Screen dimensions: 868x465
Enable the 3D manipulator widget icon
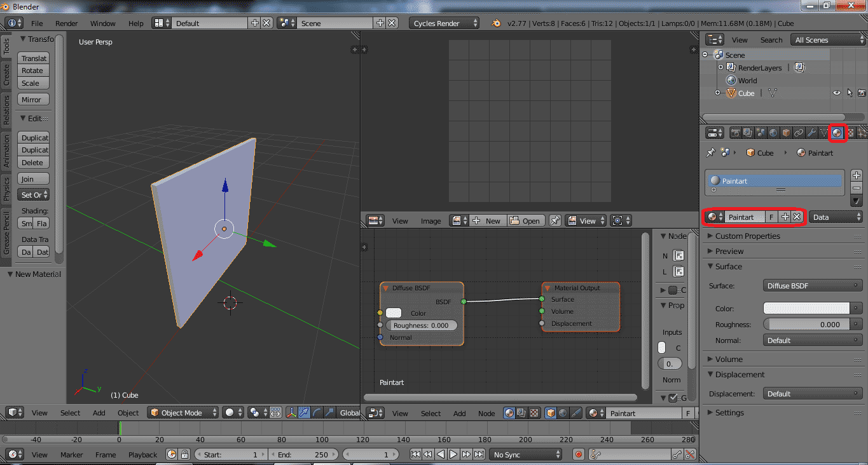293,412
